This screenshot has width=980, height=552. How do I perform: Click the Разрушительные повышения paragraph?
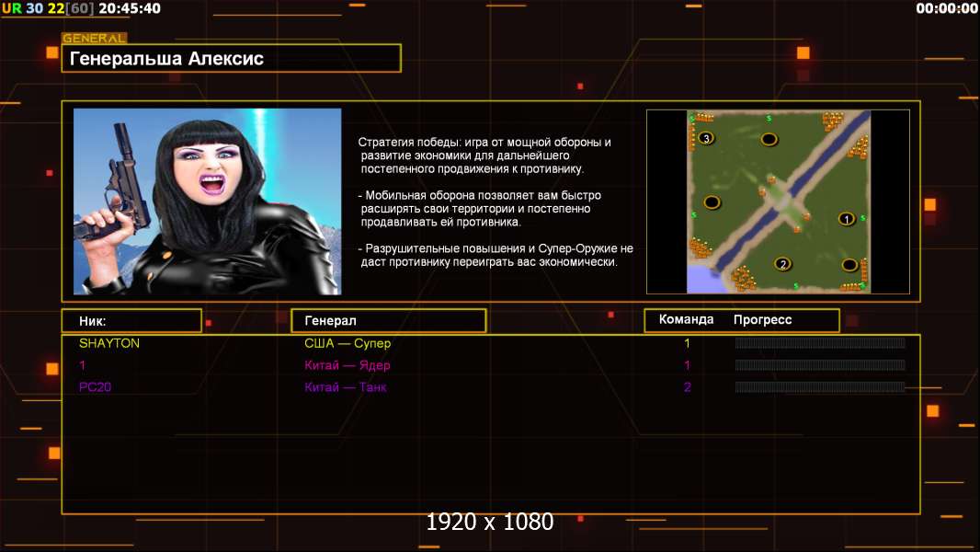point(496,255)
